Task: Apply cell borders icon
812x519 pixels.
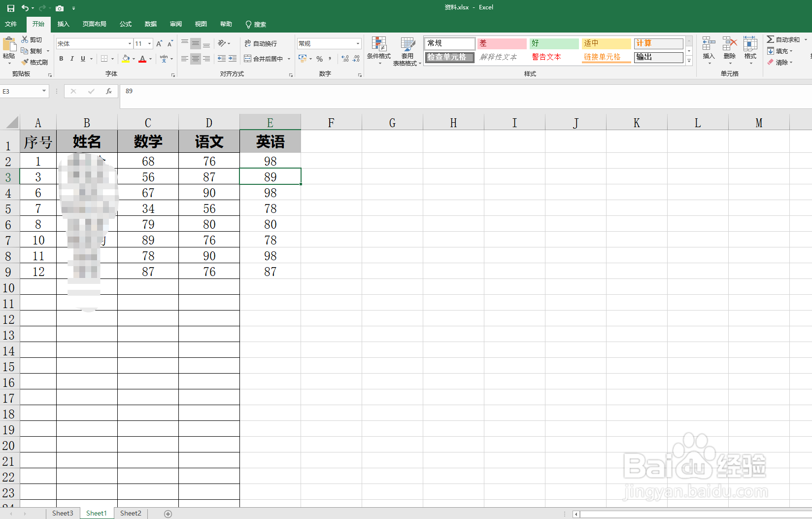Action: pos(104,59)
